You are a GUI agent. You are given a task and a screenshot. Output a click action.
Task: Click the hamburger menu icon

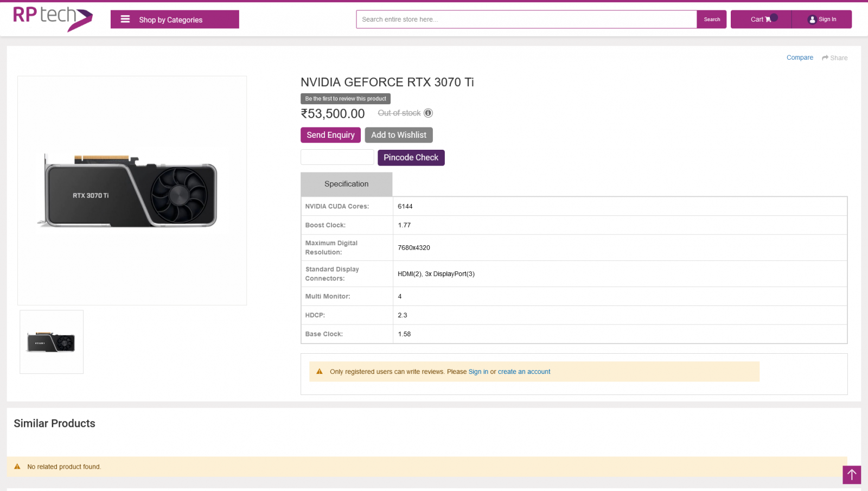pyautogui.click(x=125, y=19)
